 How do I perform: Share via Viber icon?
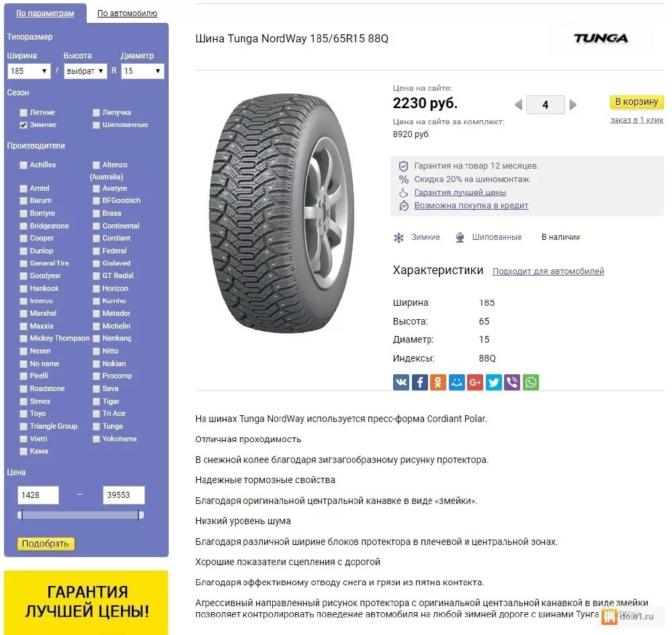511,382
